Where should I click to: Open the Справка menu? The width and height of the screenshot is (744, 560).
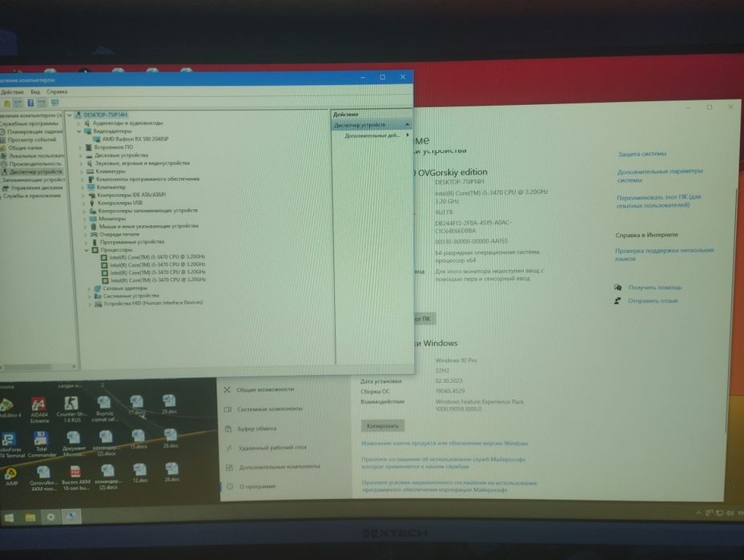57,91
